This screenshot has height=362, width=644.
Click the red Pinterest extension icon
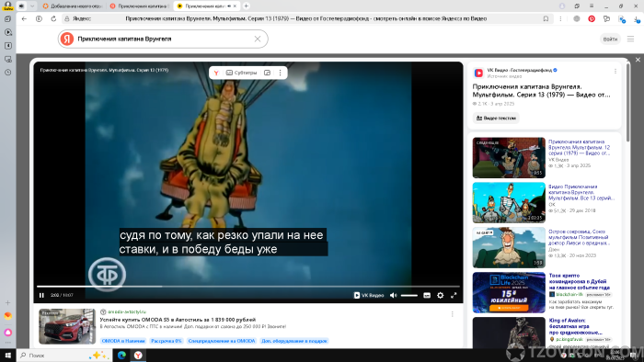pos(592,18)
